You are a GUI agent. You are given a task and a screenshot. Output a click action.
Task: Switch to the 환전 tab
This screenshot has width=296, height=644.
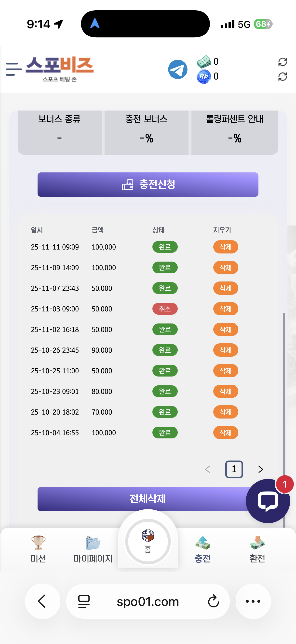click(257, 549)
